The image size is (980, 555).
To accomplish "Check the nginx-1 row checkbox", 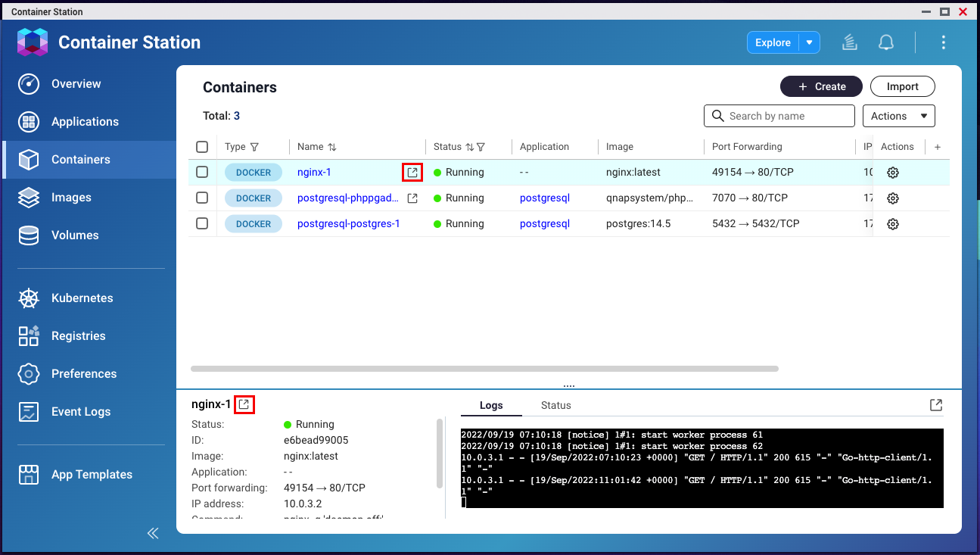I will (202, 173).
